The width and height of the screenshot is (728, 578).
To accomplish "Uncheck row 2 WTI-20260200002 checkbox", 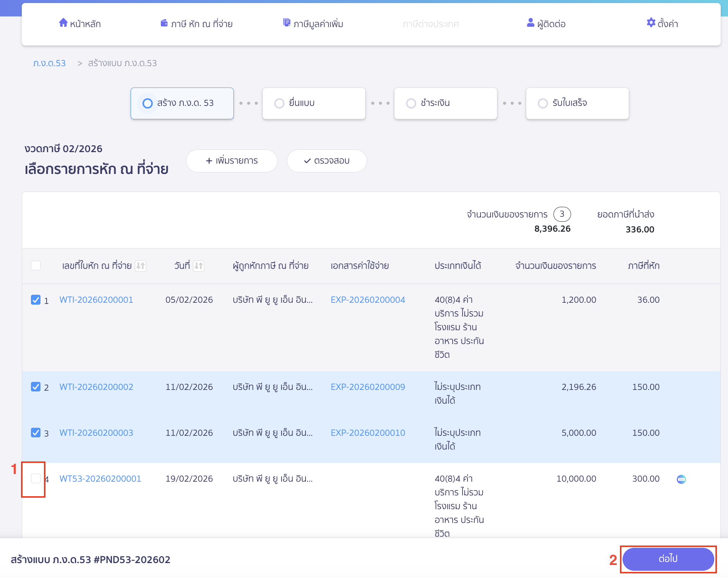I will tap(36, 387).
